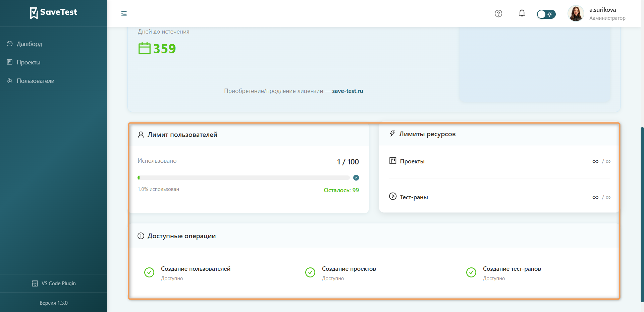
Task: Click the a.surikova user avatar
Action: click(x=576, y=13)
